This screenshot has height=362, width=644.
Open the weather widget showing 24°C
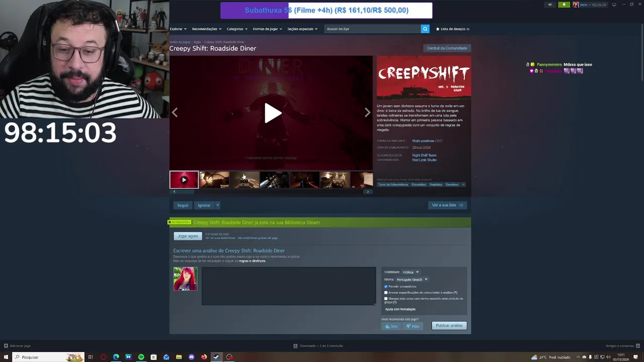550,357
